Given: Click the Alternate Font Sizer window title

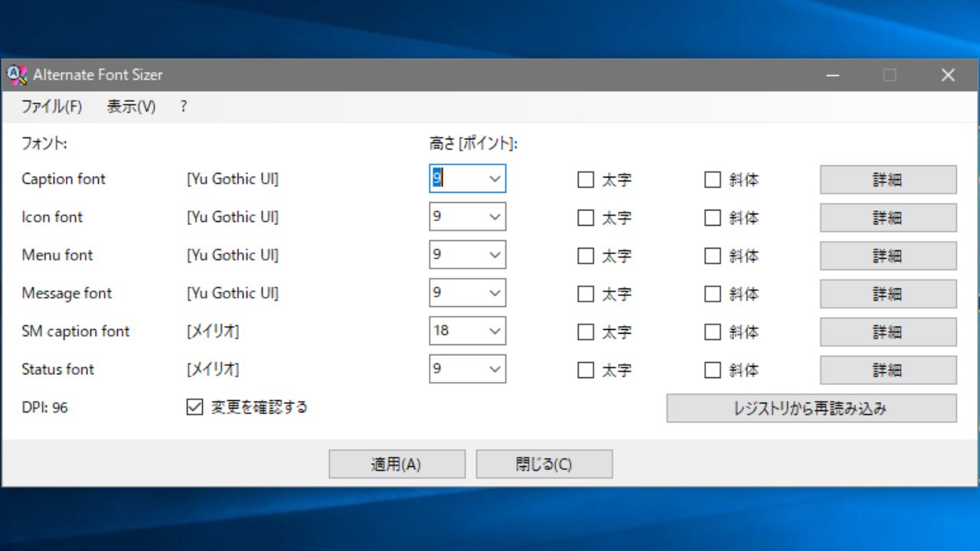Looking at the screenshot, I should point(98,75).
